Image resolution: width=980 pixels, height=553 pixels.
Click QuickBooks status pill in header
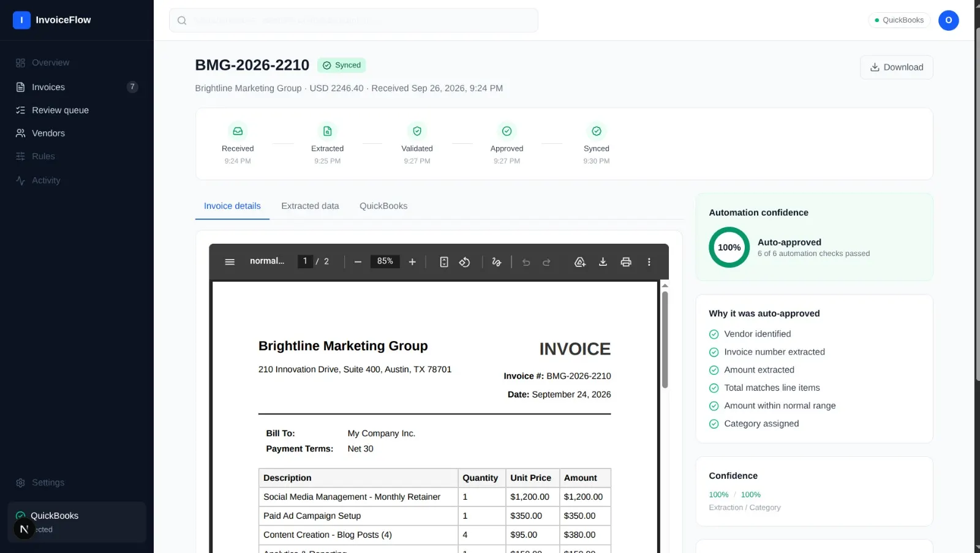(899, 20)
